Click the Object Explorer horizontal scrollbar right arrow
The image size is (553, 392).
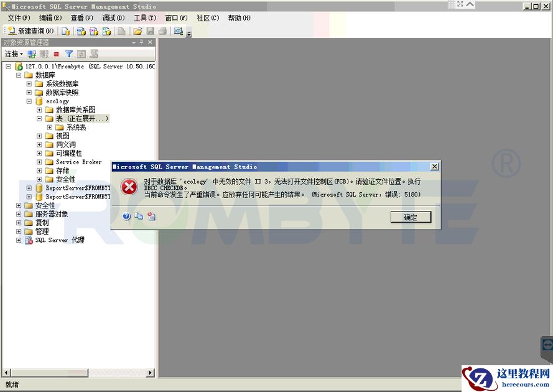pos(151,373)
